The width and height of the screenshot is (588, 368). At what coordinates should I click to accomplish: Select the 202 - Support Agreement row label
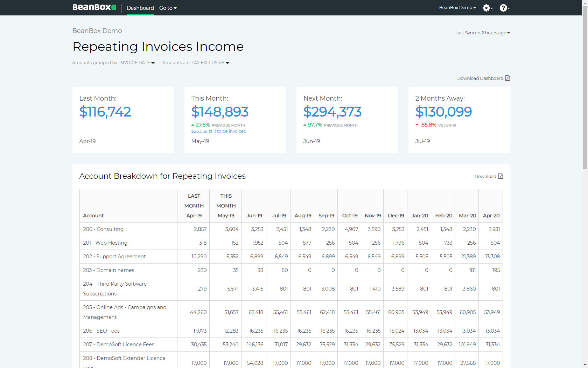click(114, 257)
